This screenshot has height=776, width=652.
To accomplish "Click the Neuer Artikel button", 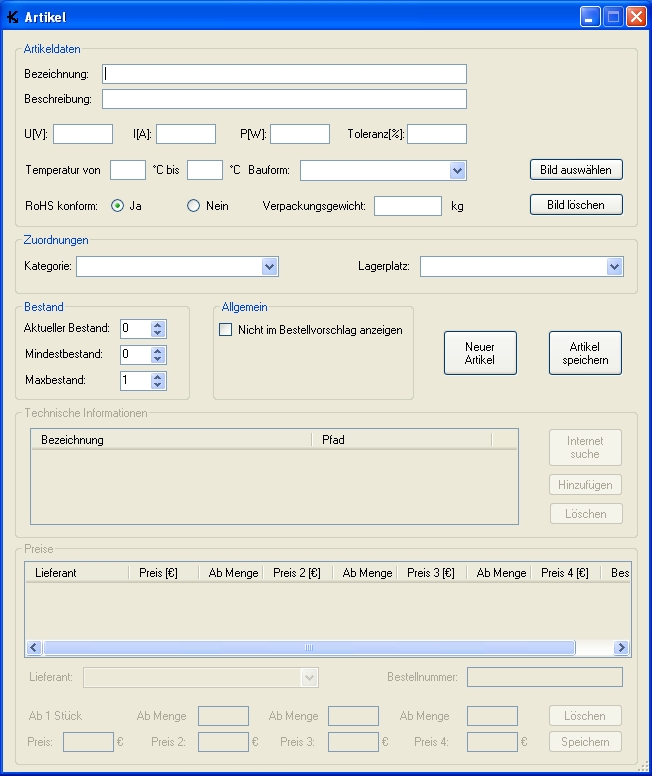I will pyautogui.click(x=480, y=353).
